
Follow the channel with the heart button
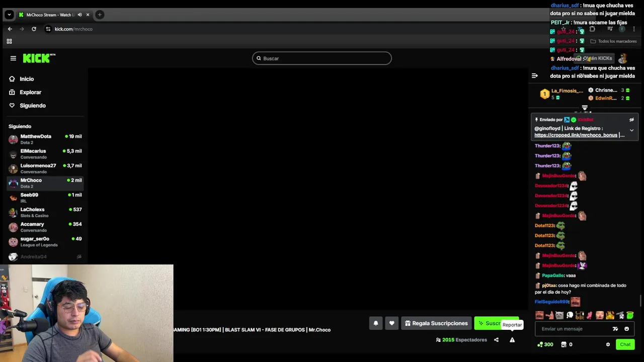pyautogui.click(x=391, y=323)
